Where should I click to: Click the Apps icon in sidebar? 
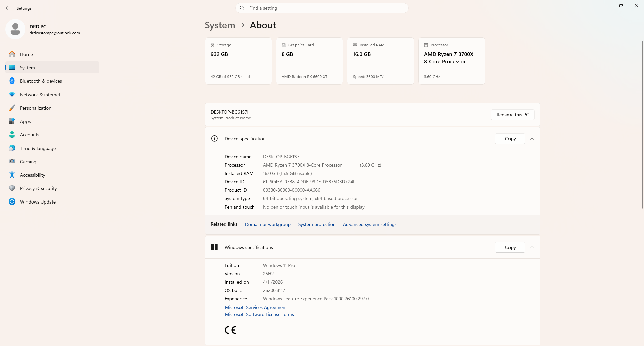click(12, 121)
